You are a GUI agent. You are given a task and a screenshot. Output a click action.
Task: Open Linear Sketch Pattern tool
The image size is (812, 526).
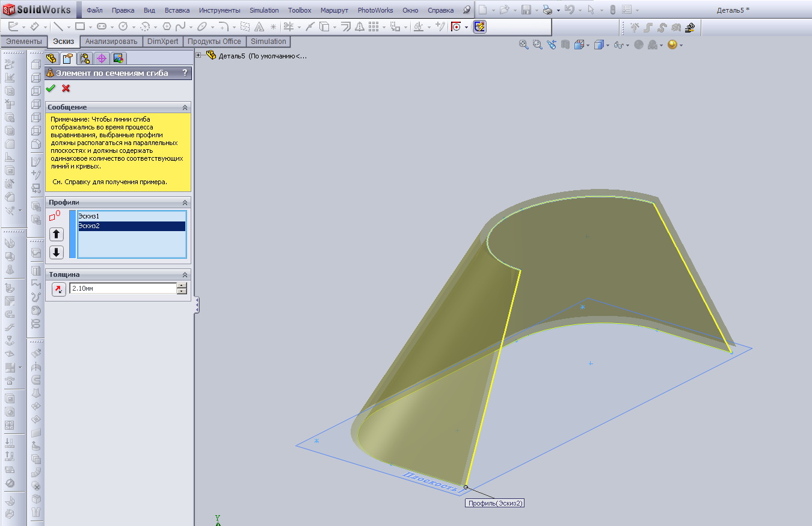coord(373,26)
